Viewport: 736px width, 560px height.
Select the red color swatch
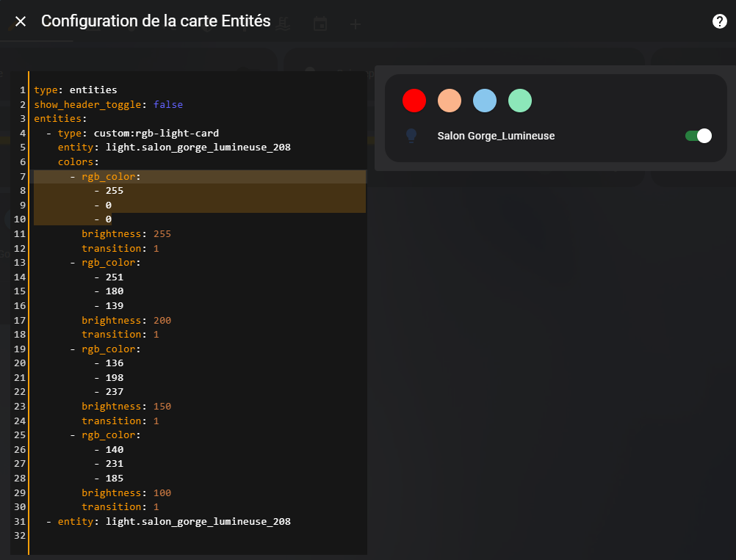(414, 101)
